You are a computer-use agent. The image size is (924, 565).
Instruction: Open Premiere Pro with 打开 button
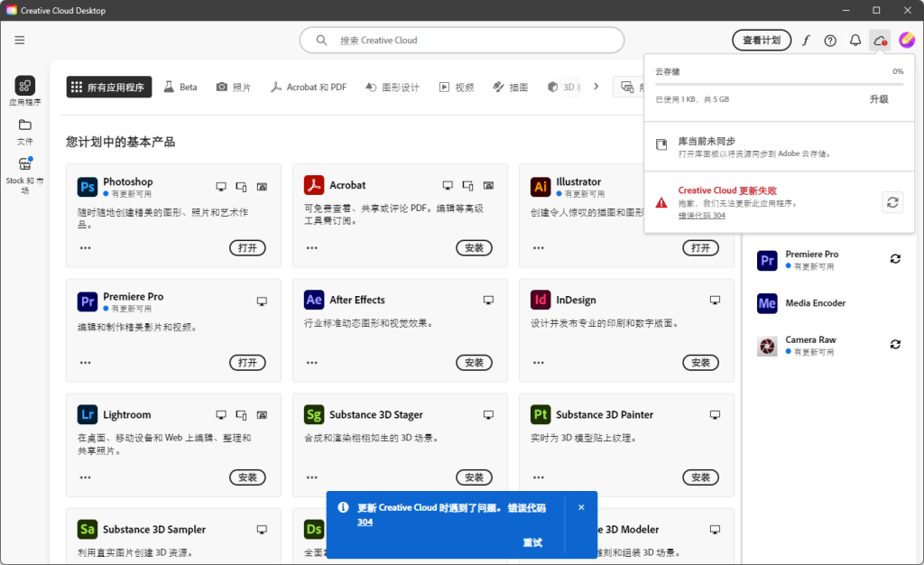point(247,363)
